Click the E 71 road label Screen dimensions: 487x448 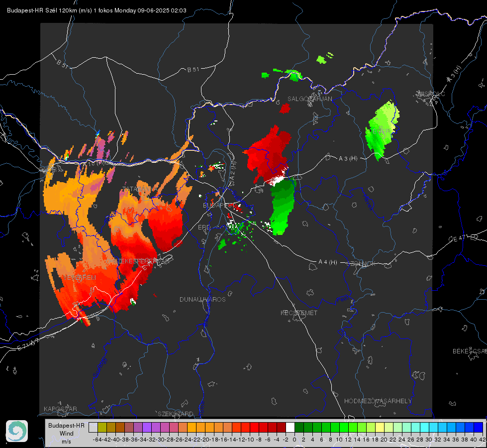pyautogui.click(x=28, y=345)
